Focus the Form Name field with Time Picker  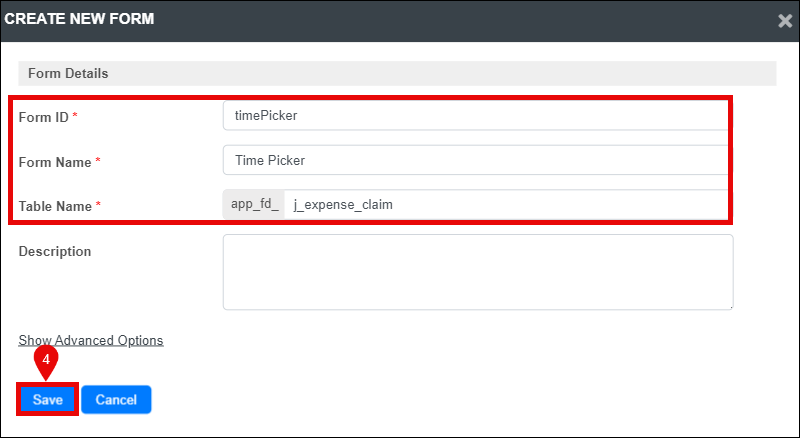pos(475,160)
